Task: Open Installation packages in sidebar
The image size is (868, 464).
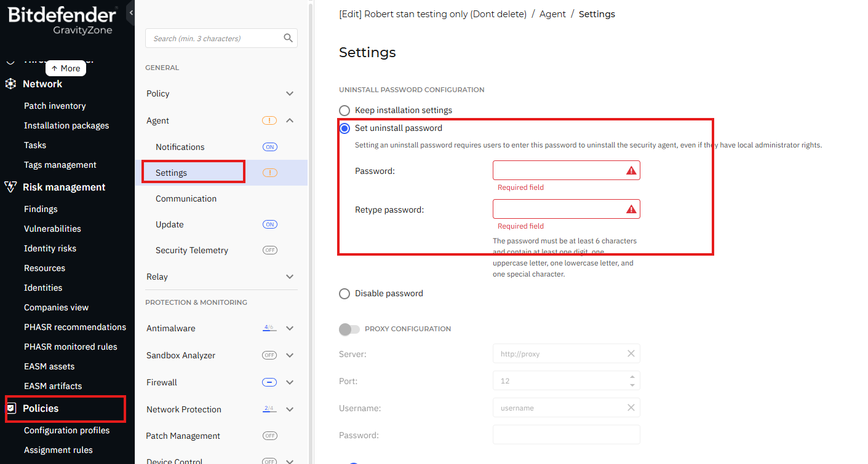Action: tap(66, 125)
